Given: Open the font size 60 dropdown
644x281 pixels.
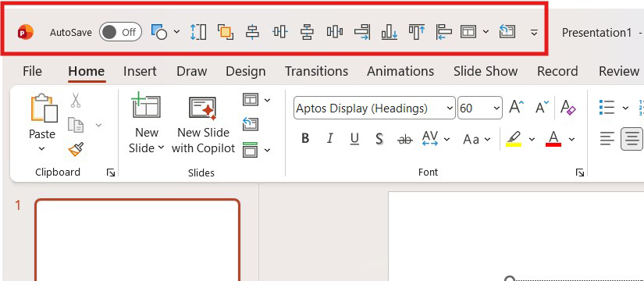Looking at the screenshot, I should (x=496, y=108).
